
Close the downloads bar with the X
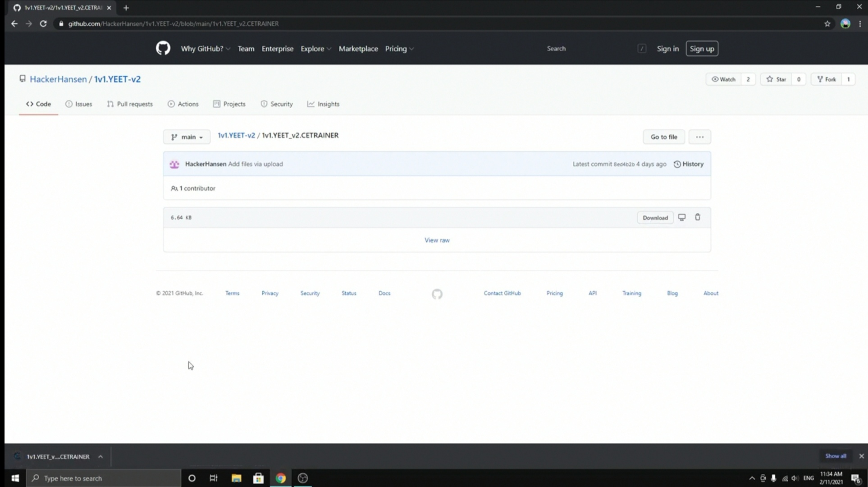pos(861,456)
